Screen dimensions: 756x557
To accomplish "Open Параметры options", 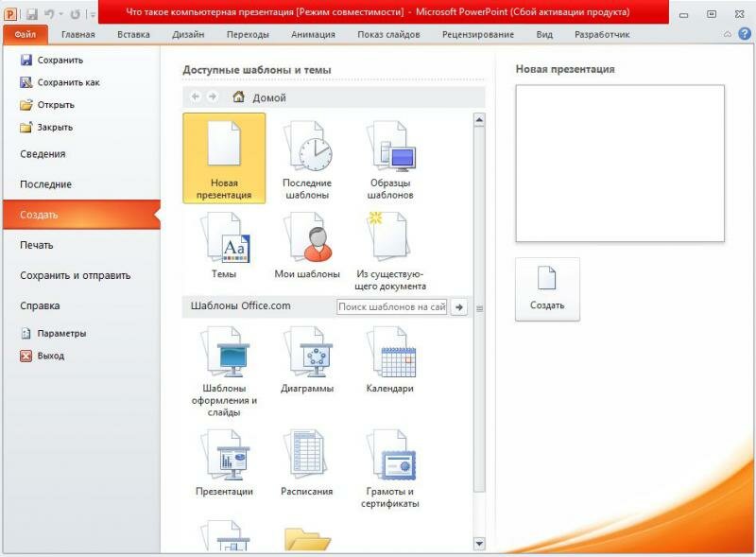I will 53,333.
